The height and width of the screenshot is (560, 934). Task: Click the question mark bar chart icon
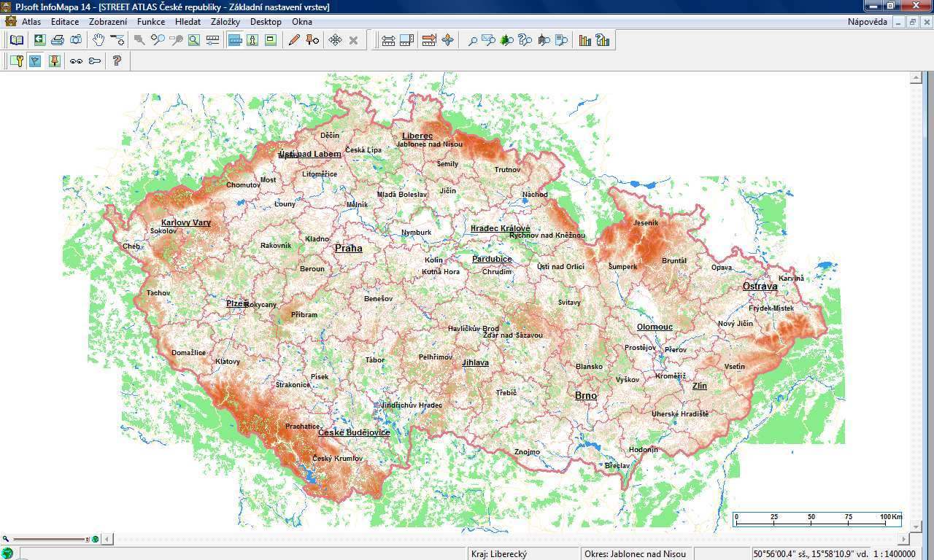tap(603, 40)
